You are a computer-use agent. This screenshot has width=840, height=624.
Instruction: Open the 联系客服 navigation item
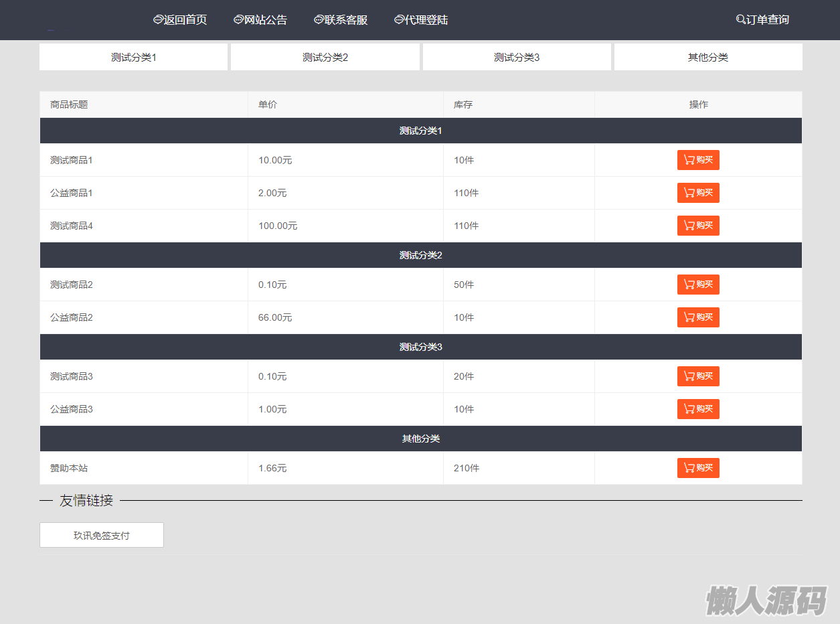coord(341,20)
